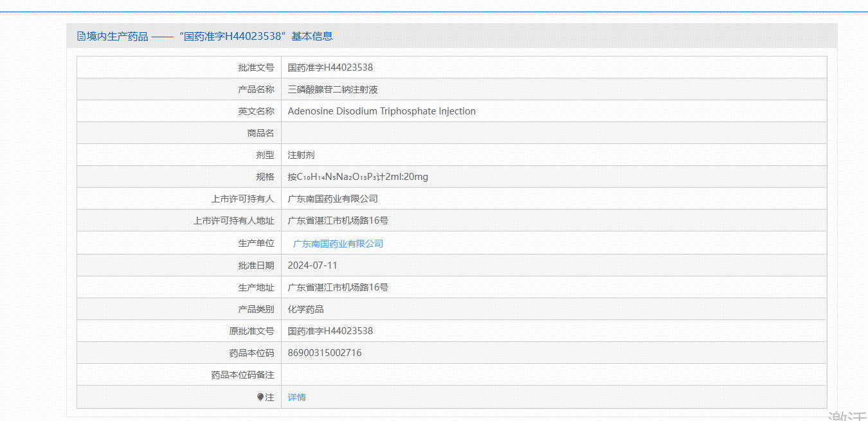Open the 广东南国药业有限公司 manufacturer link
Image resolution: width=868 pixels, height=421 pixels.
click(338, 244)
